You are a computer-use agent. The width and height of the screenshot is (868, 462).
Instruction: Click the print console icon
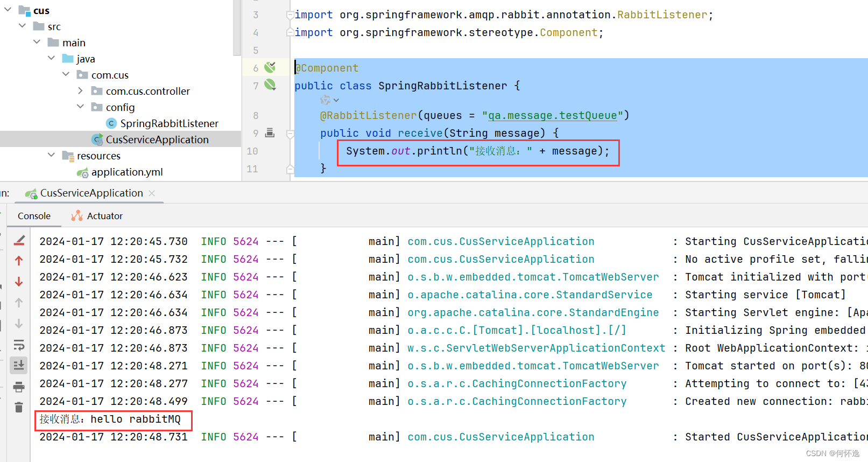point(19,387)
